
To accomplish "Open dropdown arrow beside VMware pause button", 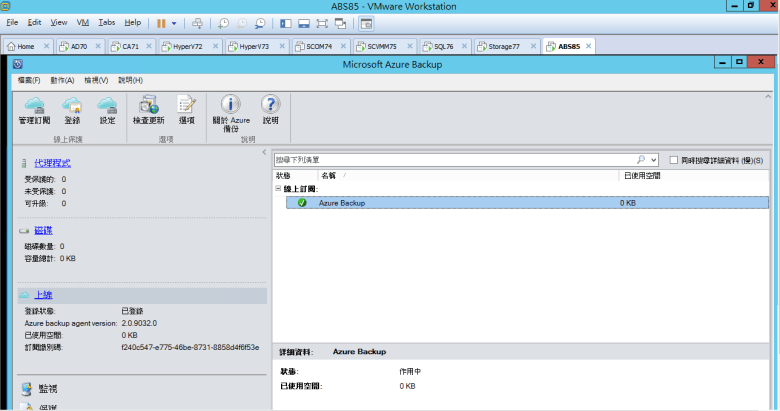I will 174,22.
